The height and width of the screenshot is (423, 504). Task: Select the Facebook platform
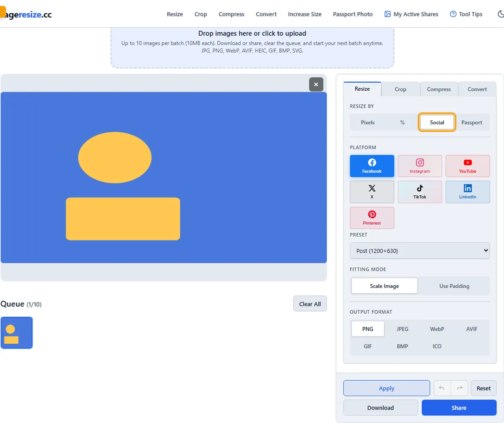pos(372,166)
